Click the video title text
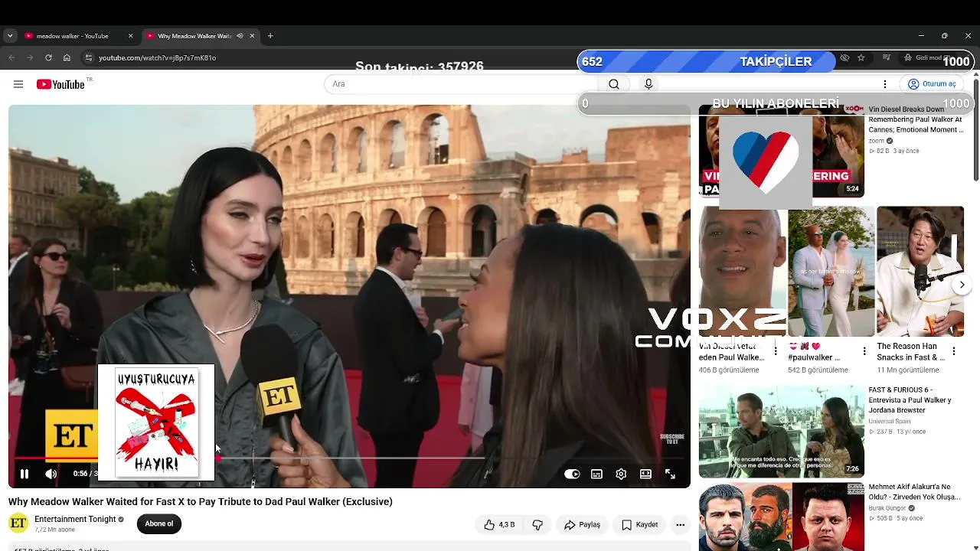The height and width of the screenshot is (551, 980). pos(201,502)
